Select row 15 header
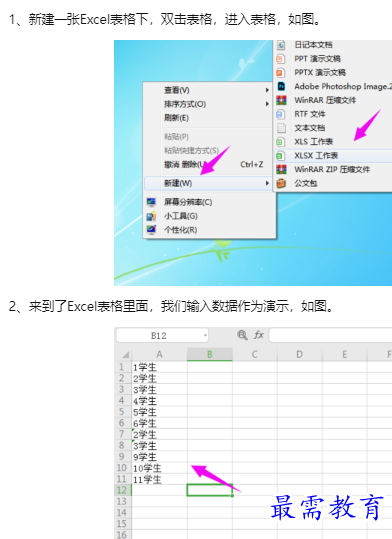 [123, 524]
